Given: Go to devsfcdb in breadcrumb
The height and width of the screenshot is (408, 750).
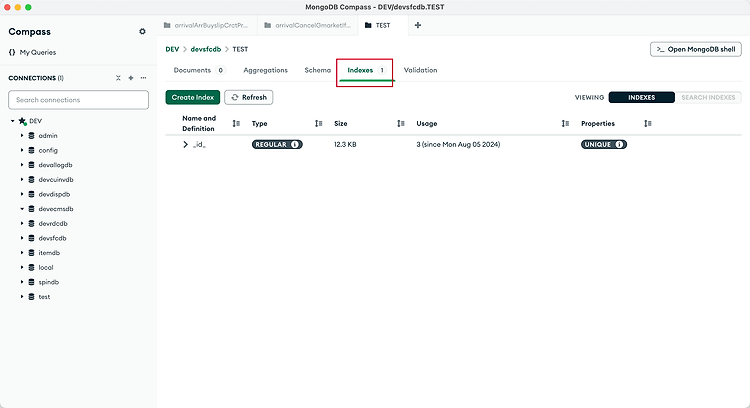Looking at the screenshot, I should pyautogui.click(x=206, y=49).
